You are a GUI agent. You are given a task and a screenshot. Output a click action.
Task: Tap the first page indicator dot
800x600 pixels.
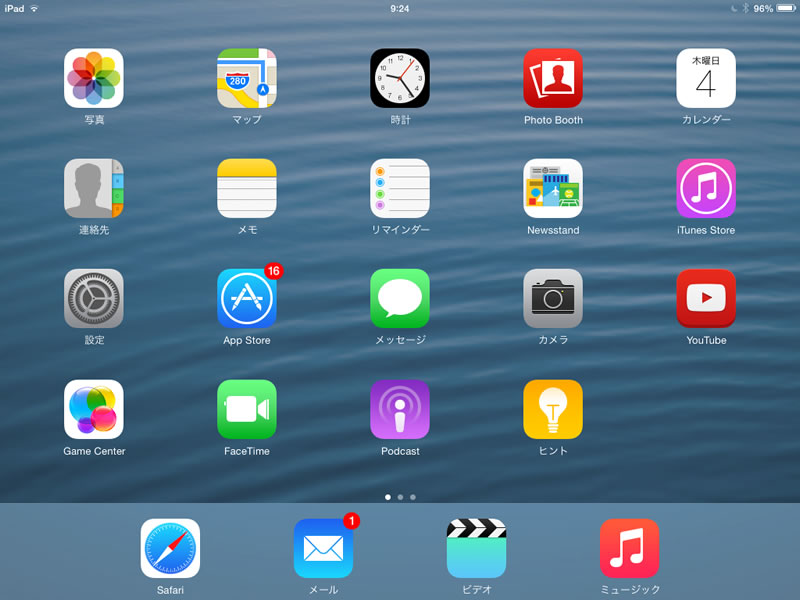(388, 497)
